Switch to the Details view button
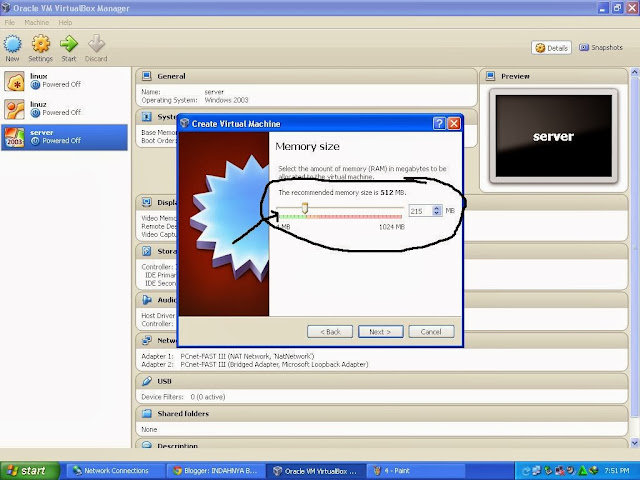This screenshot has height=480, width=640. point(551,48)
